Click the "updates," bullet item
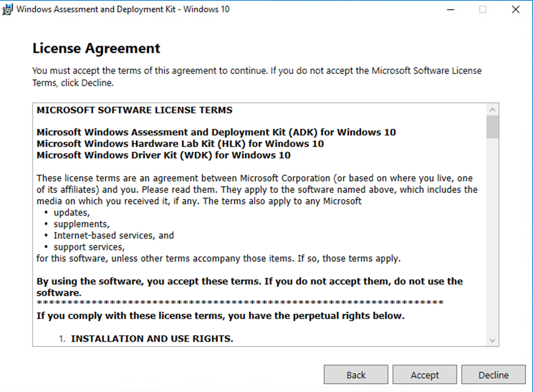533x392 pixels. (72, 213)
